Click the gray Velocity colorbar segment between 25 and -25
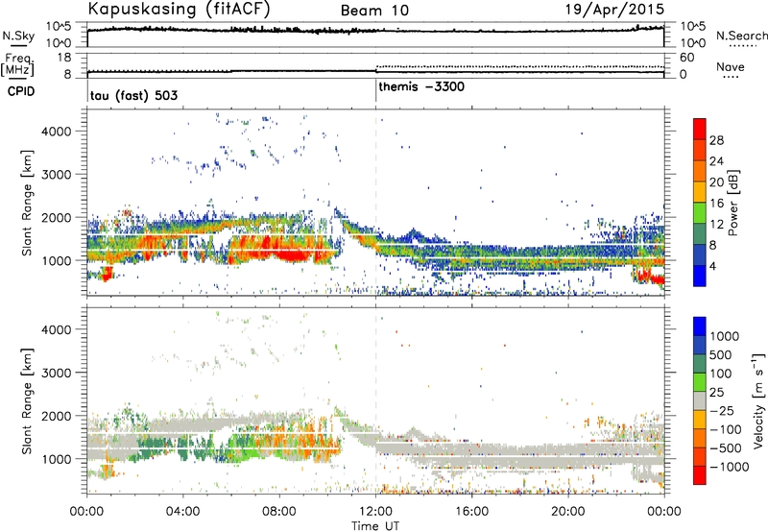 coord(700,400)
